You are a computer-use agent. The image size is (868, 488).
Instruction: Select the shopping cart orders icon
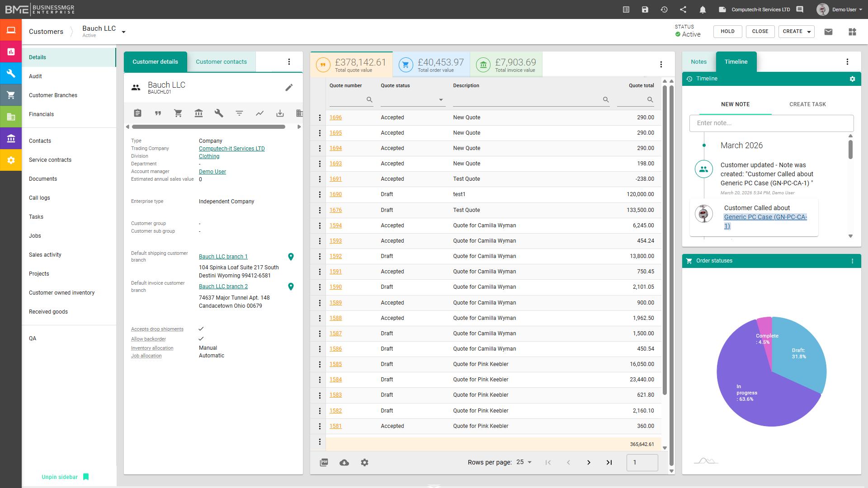(x=178, y=113)
